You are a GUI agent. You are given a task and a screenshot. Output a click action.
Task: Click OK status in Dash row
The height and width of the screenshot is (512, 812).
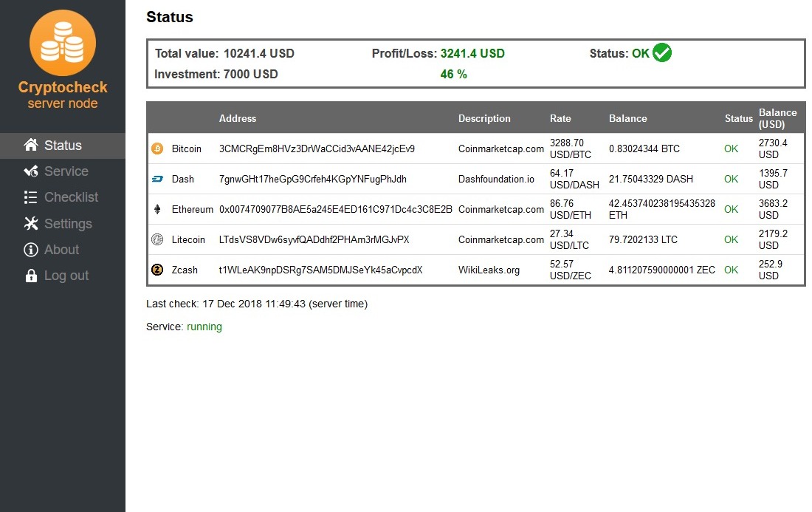pyautogui.click(x=732, y=180)
